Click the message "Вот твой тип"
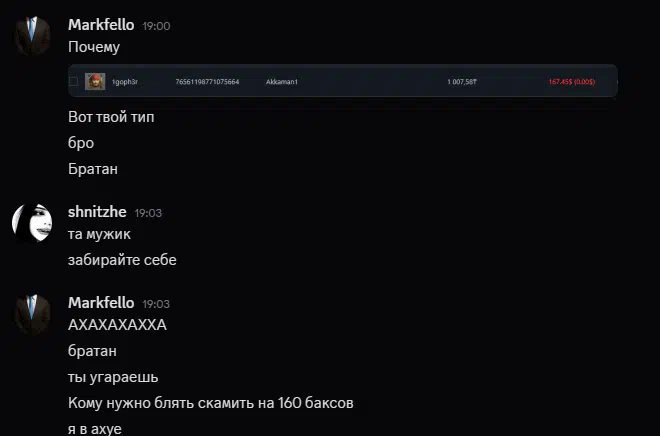The image size is (660, 436). [111, 117]
